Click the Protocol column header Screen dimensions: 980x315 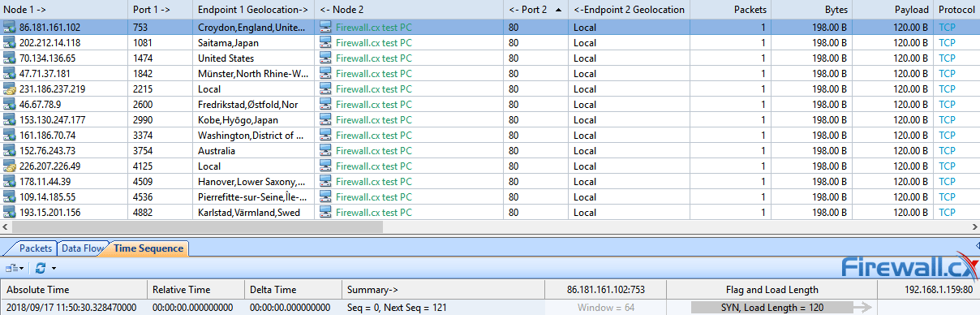[956, 10]
